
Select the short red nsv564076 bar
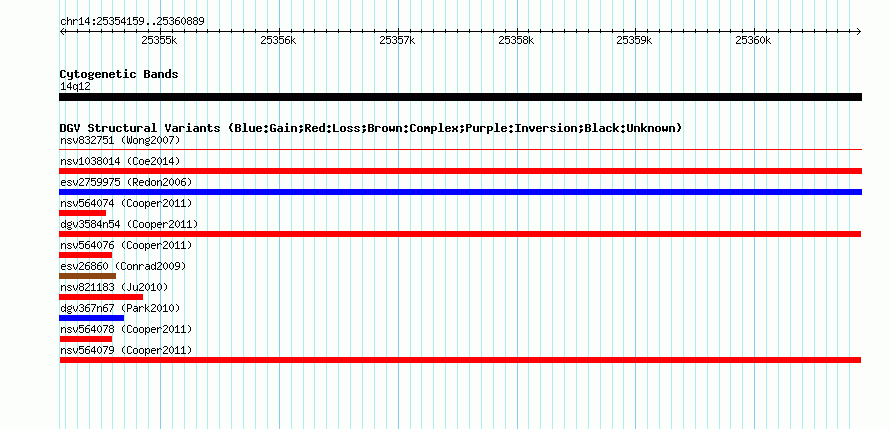(x=86, y=255)
